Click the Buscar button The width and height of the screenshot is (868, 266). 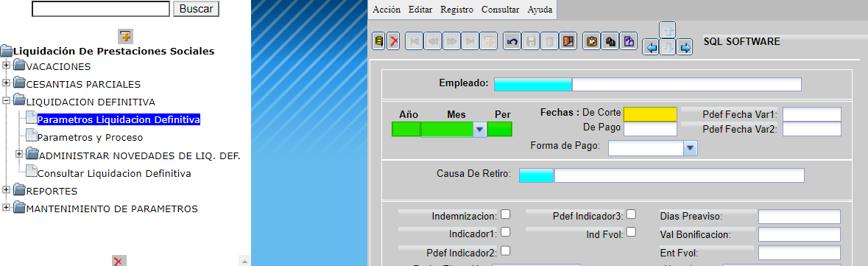click(x=196, y=9)
